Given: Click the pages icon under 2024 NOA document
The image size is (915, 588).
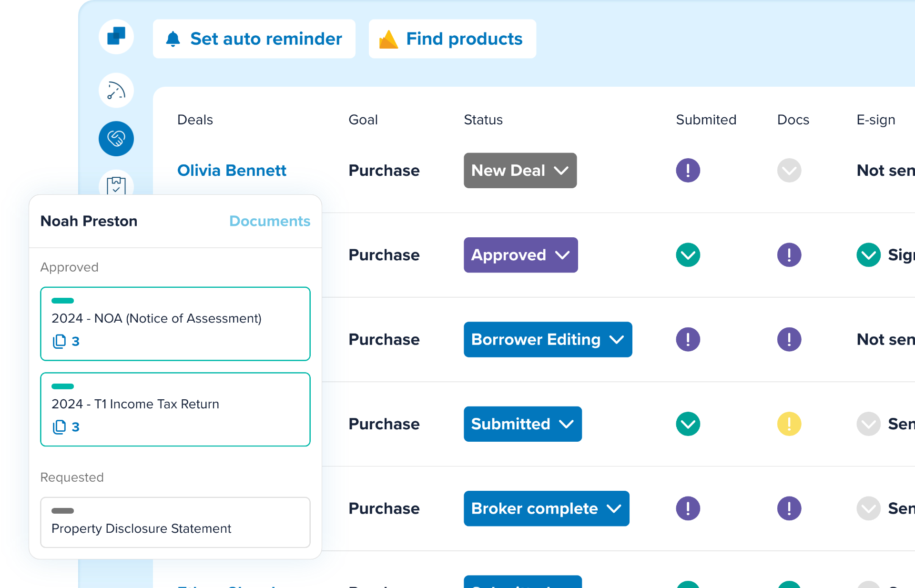Looking at the screenshot, I should [59, 341].
